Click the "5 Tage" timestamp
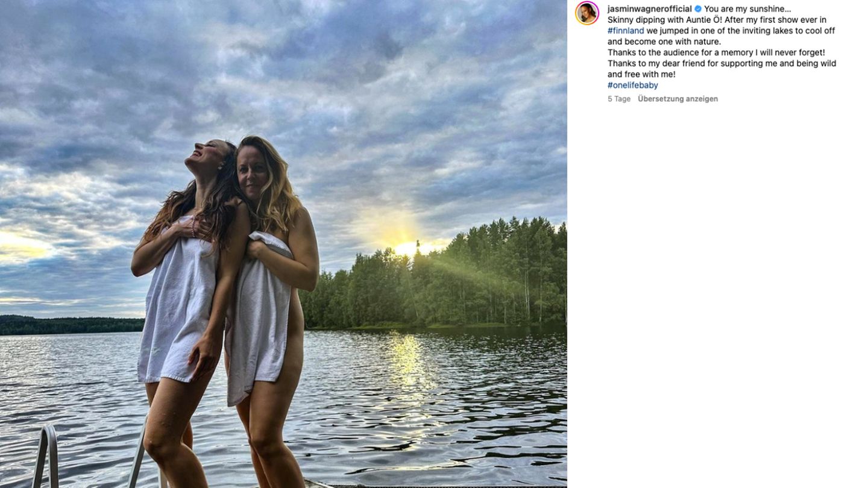868x488 pixels. click(618, 99)
